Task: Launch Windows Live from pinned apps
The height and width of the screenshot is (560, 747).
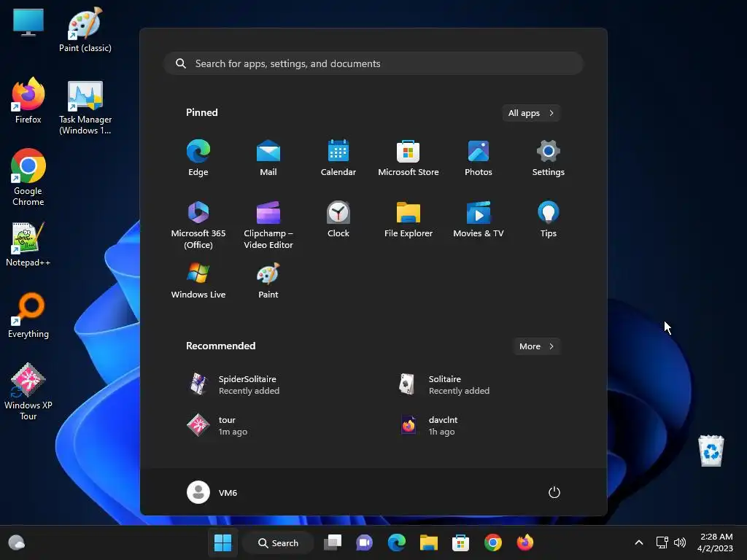Action: 198,281
